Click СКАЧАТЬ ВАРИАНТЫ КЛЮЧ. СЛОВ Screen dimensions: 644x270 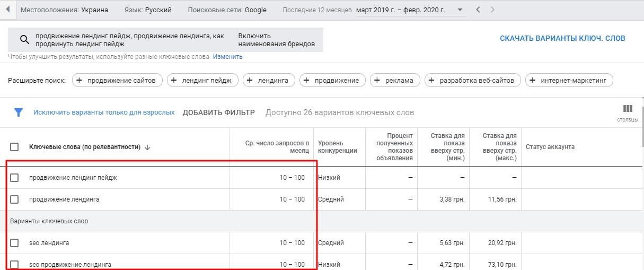coord(562,38)
